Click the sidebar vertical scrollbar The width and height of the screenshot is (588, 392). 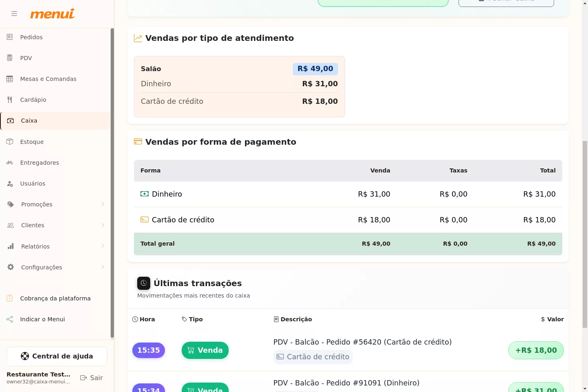[x=112, y=183]
